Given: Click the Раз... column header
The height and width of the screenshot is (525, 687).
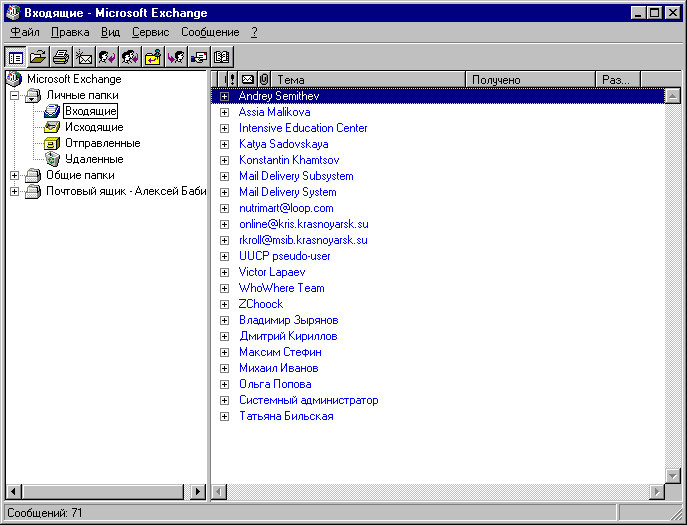Looking at the screenshot, I should pyautogui.click(x=618, y=79).
